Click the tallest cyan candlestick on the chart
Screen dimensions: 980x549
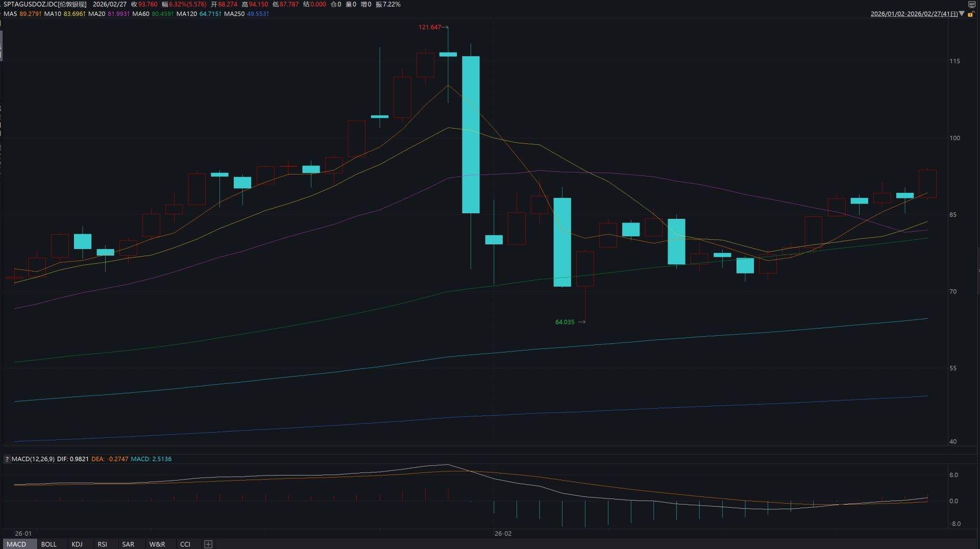471,133
